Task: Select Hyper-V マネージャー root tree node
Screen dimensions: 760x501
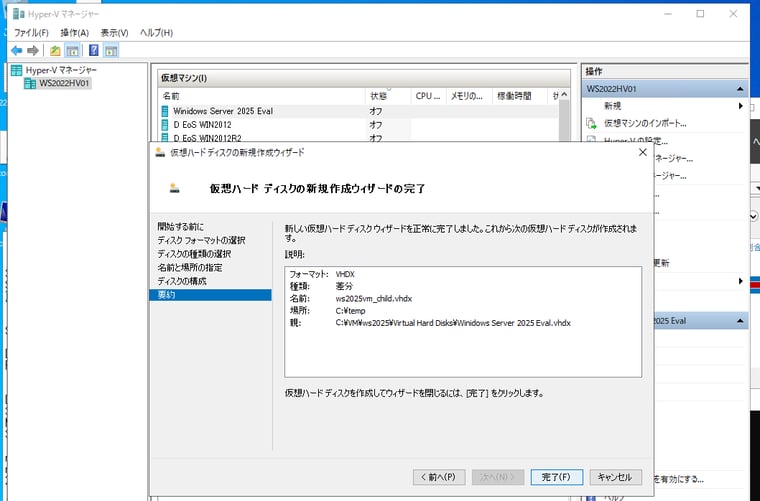Action: 61,70
